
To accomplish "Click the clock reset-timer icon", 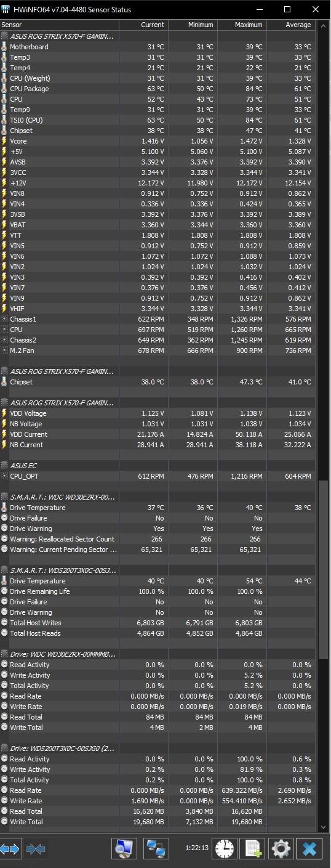I will (225, 849).
